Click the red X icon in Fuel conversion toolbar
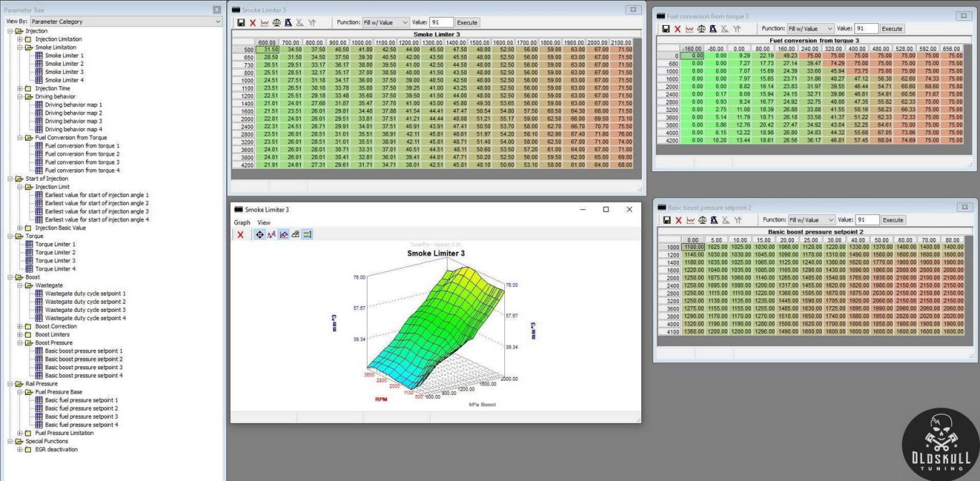 pos(678,29)
